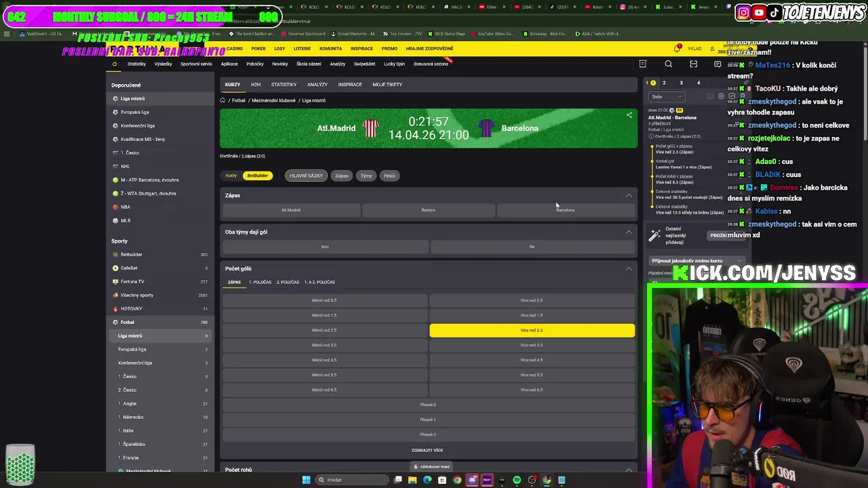Viewport: 868px width, 488px height.
Task: Open the search magnifier icon
Action: (x=669, y=64)
